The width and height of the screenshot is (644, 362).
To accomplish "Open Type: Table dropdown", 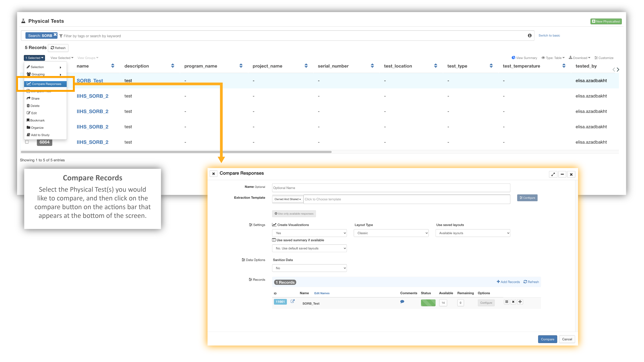I will (553, 58).
